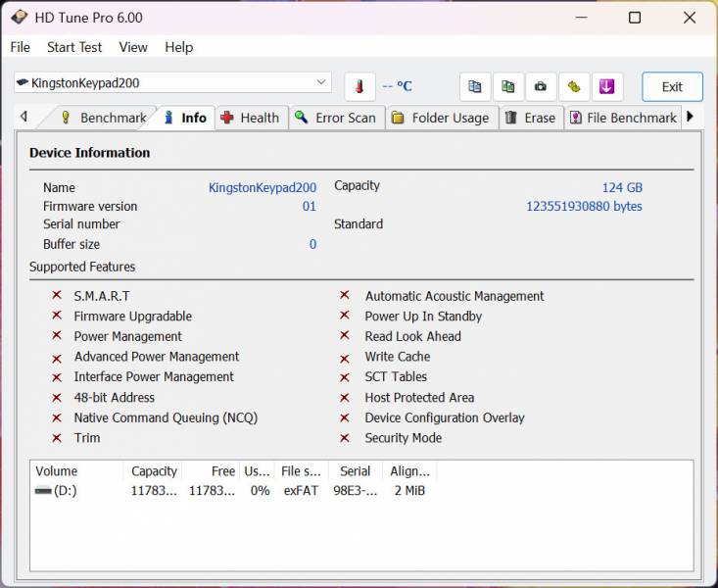
Task: Click the purple down-arrow toolbar icon
Action: pos(606,86)
